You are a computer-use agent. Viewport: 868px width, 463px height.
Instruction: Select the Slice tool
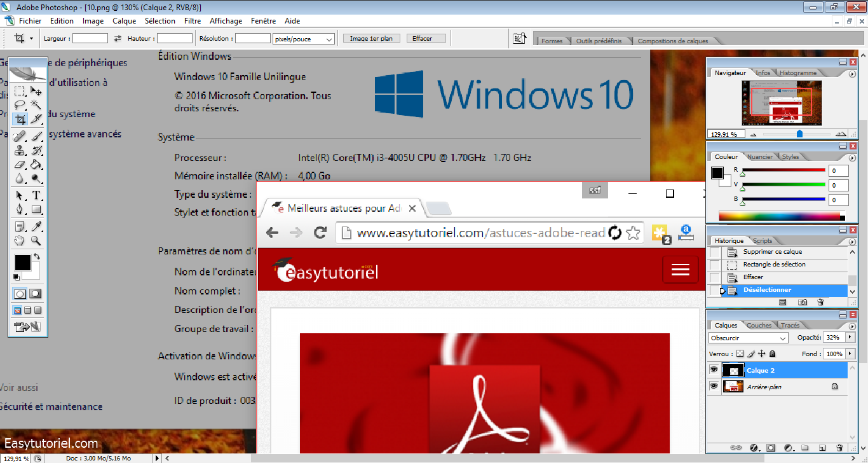36,119
